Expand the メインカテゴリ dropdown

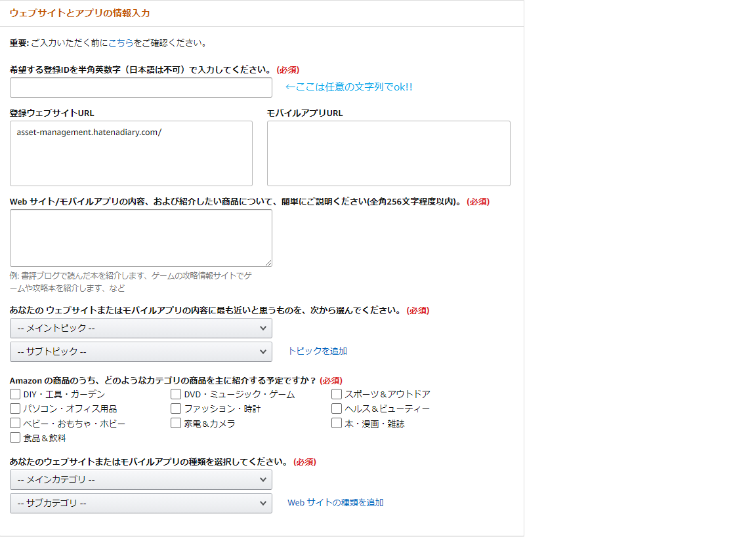pyautogui.click(x=140, y=479)
